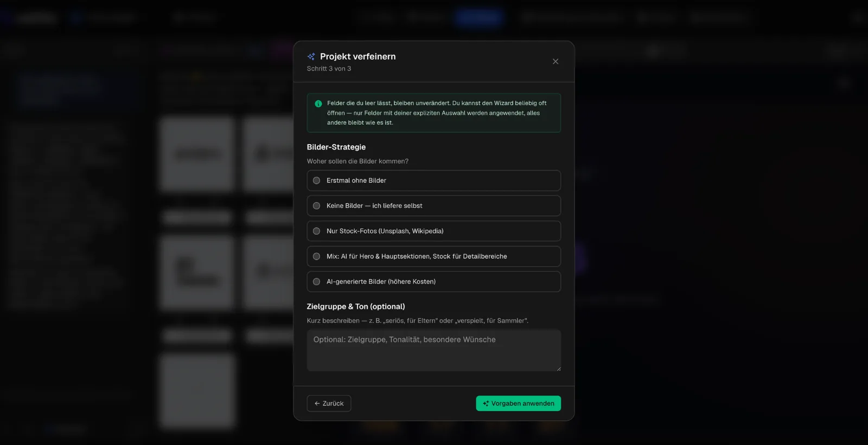The height and width of the screenshot is (445, 868).
Task: Click the Projekt verfeinern dialog title
Action: [x=358, y=56]
